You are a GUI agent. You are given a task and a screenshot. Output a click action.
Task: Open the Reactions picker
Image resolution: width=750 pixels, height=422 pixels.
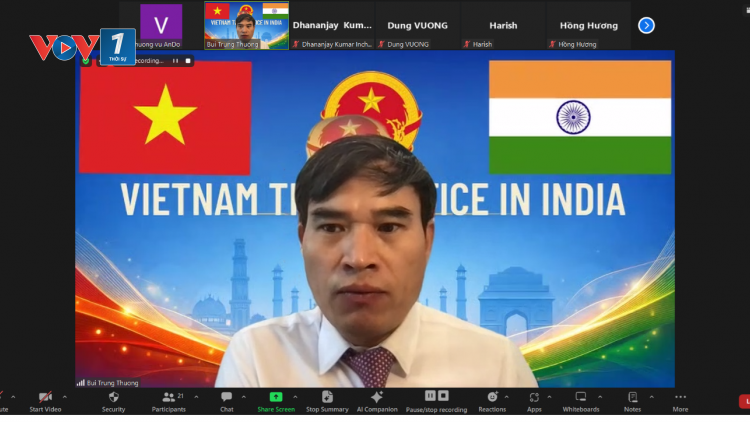(x=491, y=399)
